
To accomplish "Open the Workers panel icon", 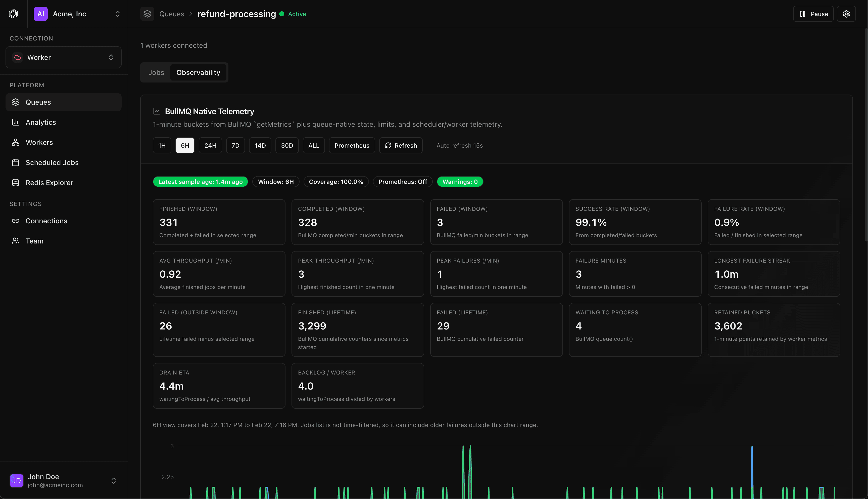I will point(16,142).
